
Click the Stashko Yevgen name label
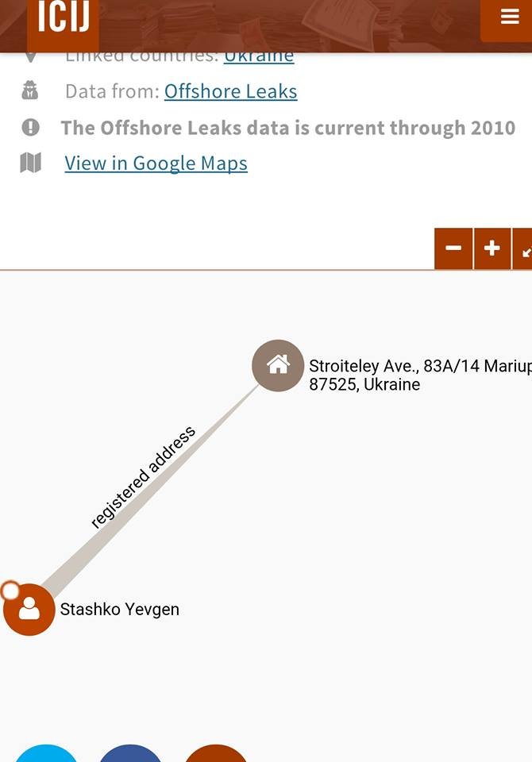(x=120, y=610)
